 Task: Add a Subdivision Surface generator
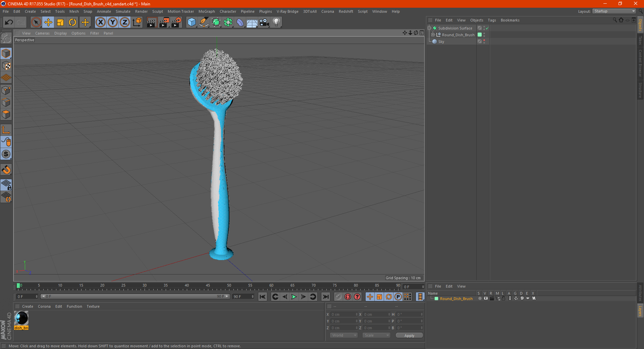point(216,22)
